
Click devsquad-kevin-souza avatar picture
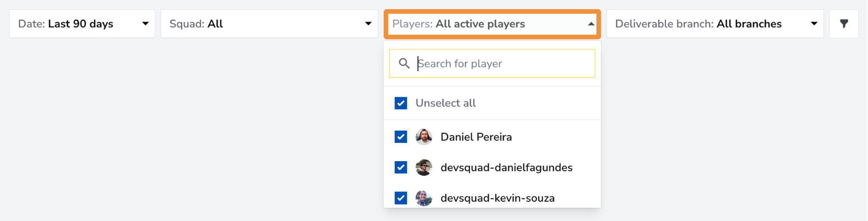click(424, 198)
